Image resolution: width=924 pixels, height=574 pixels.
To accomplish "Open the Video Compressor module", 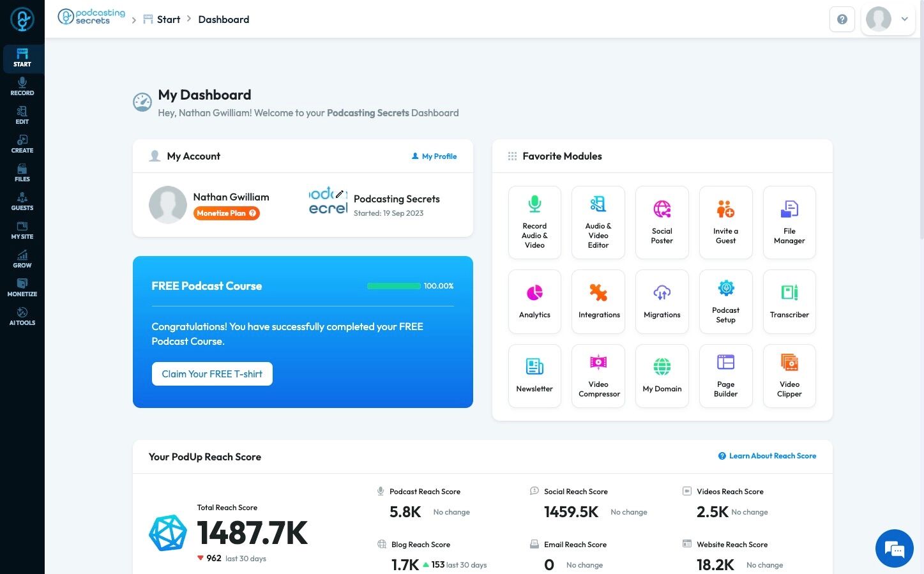I will pos(598,376).
